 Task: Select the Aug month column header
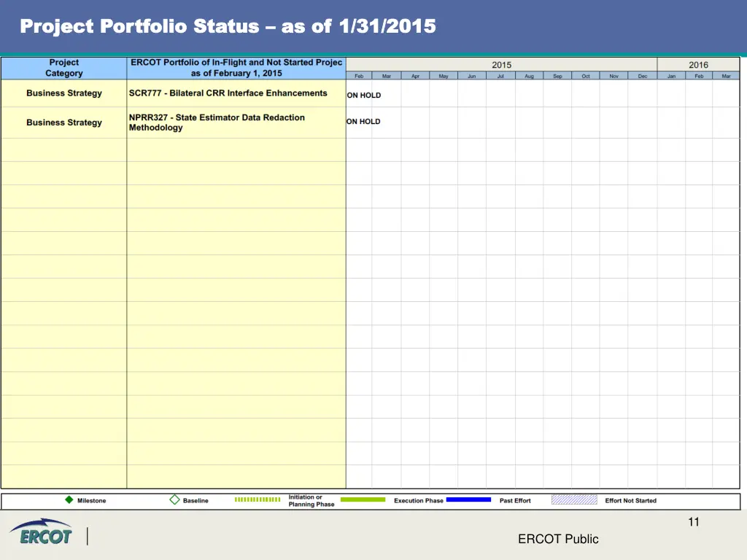(529, 76)
